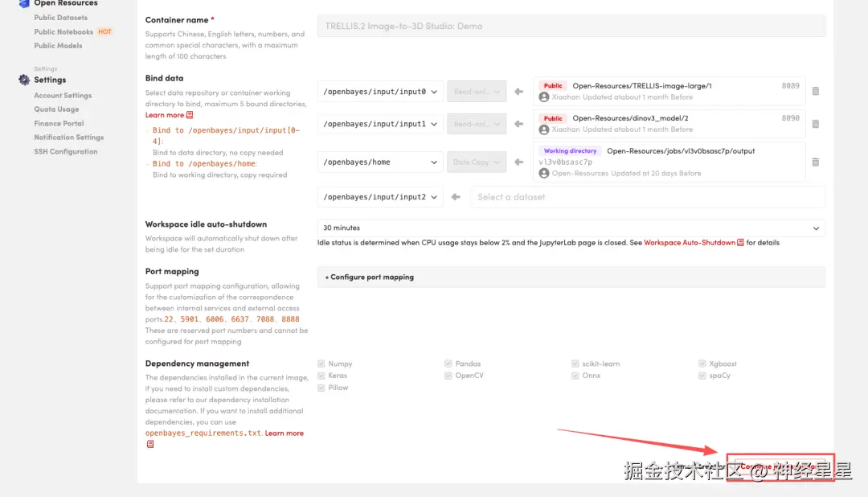Screen dimensions: 868x497
Task: Toggle the OpenCV dependency checkbox
Action: pyautogui.click(x=448, y=376)
